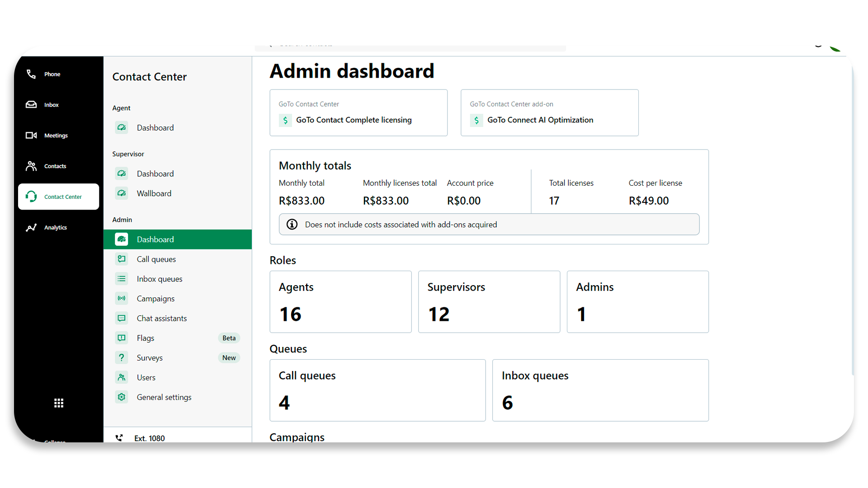Click the Supervisor Dashboard gauge icon
Screen dimensions: 868x488
(122, 174)
